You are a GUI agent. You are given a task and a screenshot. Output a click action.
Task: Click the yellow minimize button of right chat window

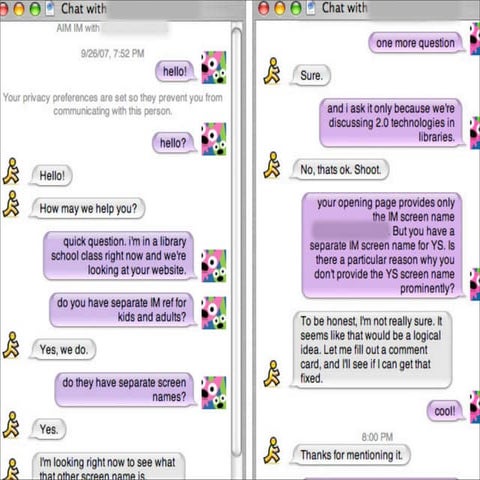coord(280,9)
